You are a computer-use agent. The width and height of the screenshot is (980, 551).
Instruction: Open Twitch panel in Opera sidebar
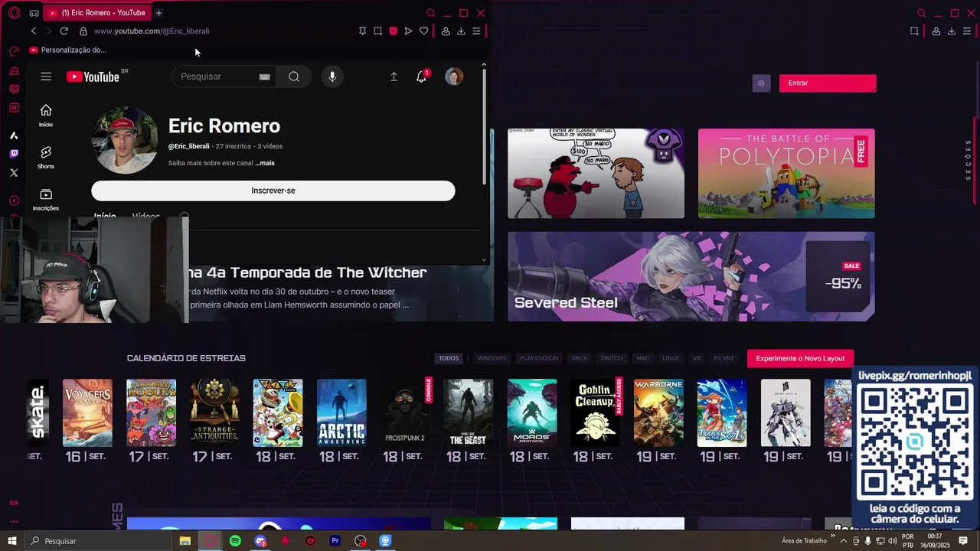click(x=14, y=154)
